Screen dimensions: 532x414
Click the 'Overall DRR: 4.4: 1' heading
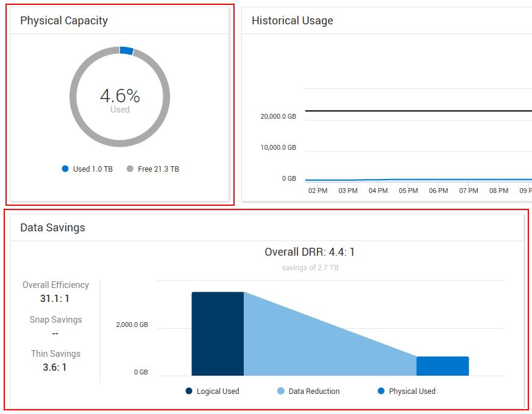coord(310,252)
